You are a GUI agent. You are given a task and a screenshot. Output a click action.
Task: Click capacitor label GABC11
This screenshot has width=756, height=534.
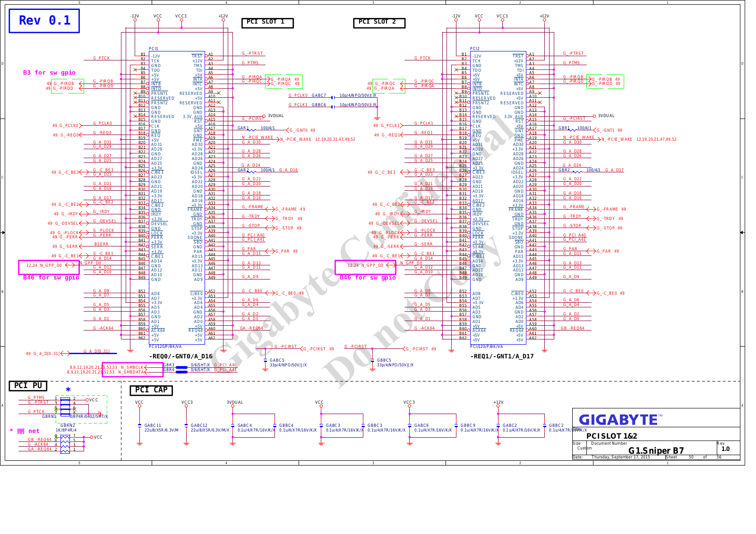(153, 425)
